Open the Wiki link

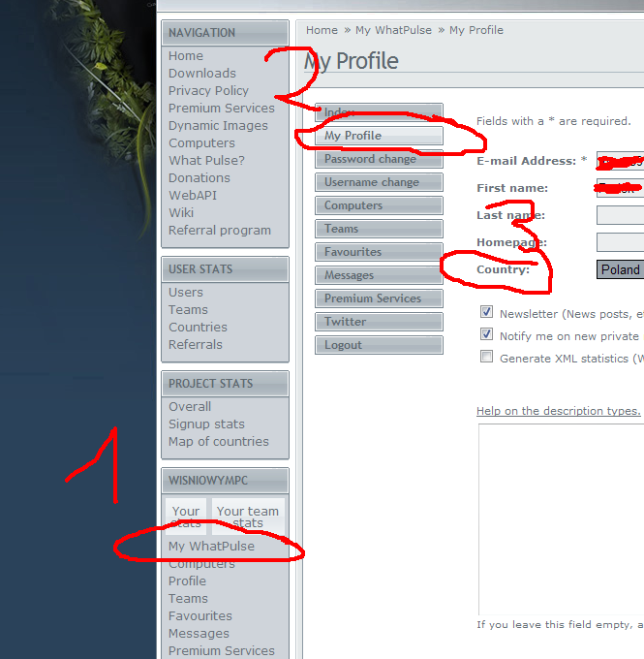tap(181, 213)
